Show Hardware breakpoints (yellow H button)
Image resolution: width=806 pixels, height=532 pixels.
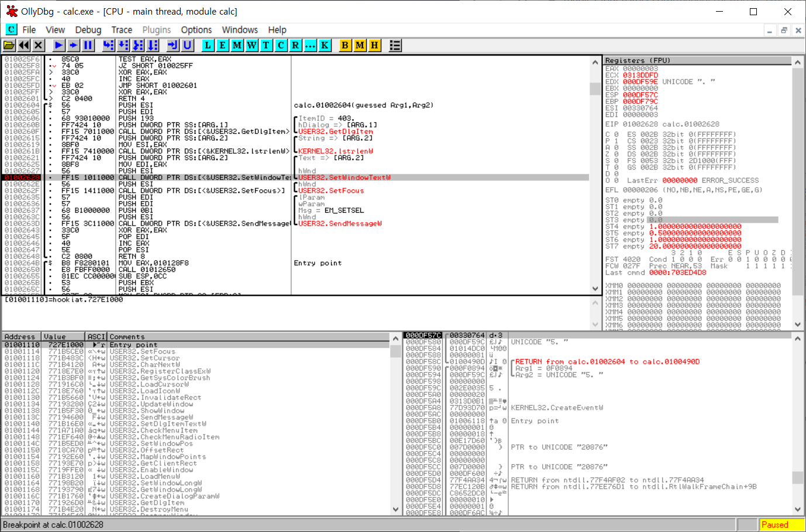[375, 45]
